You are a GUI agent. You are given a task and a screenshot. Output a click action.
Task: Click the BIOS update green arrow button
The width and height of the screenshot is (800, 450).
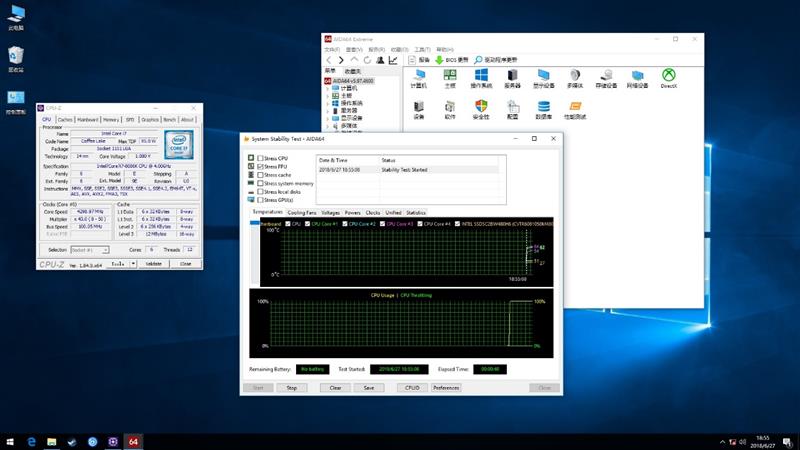coord(452,60)
